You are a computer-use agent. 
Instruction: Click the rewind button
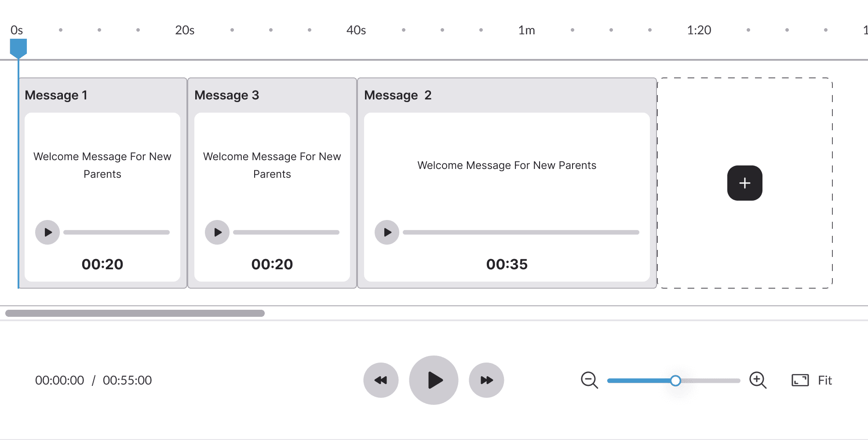coord(381,380)
